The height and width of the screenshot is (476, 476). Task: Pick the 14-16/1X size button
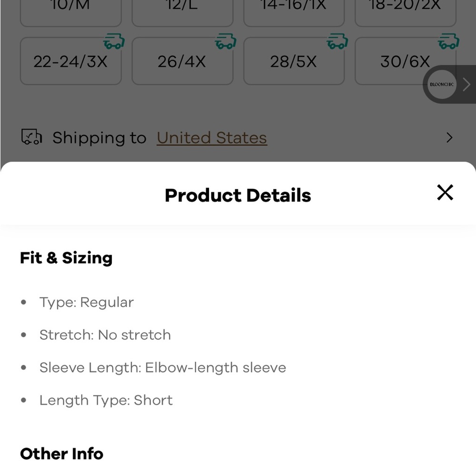[x=294, y=12]
